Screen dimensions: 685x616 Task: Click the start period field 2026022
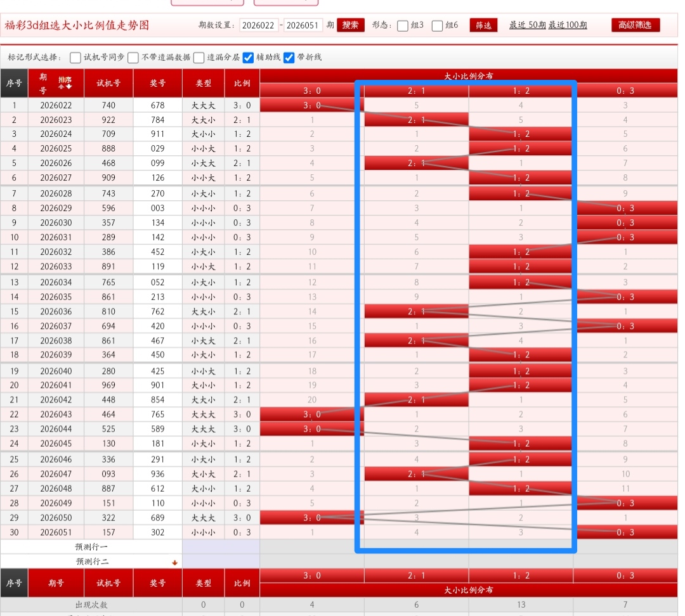click(259, 26)
